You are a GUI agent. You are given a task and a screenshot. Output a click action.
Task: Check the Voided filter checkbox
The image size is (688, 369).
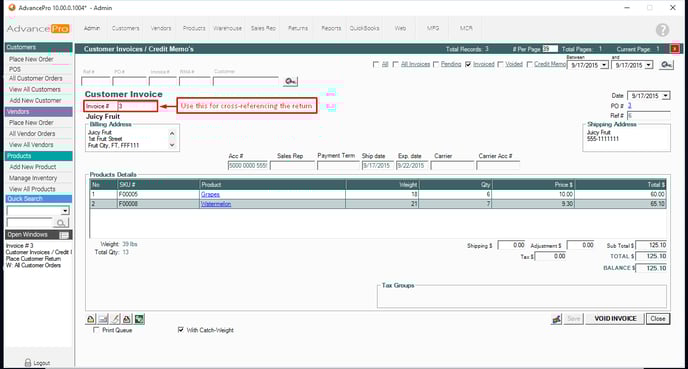click(x=500, y=64)
